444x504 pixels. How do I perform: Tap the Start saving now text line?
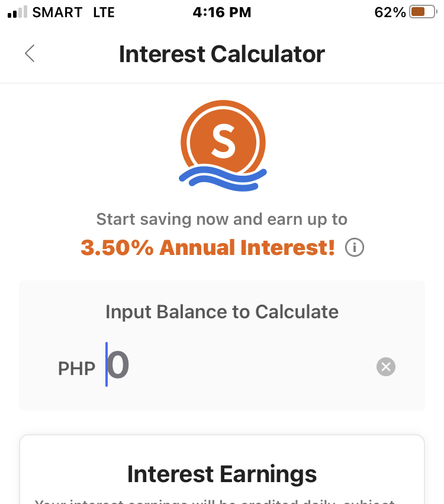pos(222,219)
